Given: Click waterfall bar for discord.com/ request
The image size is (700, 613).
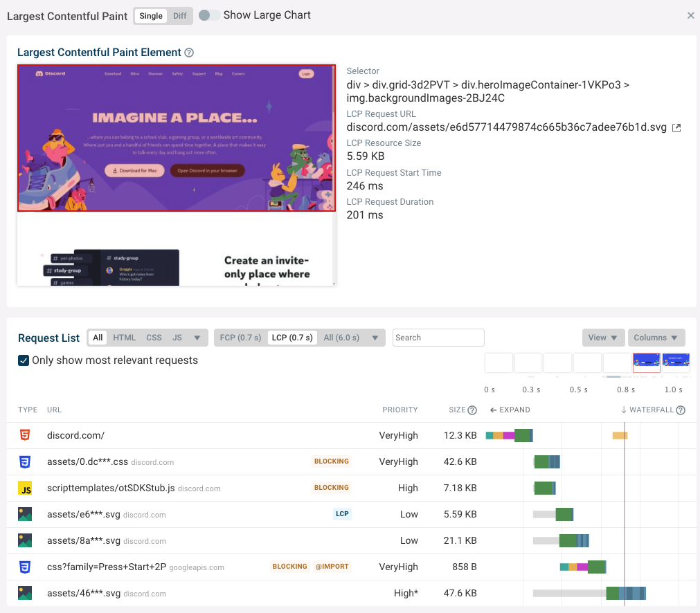Looking at the screenshot, I should (510, 435).
